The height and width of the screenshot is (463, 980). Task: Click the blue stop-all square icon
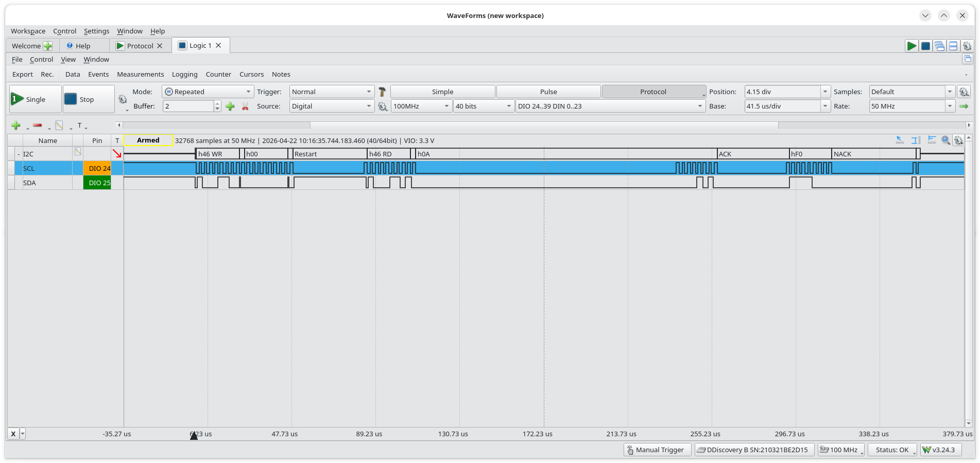tap(925, 46)
